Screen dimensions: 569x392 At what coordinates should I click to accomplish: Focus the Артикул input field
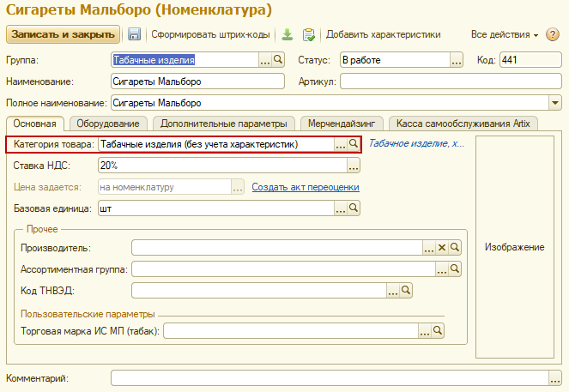(x=451, y=81)
